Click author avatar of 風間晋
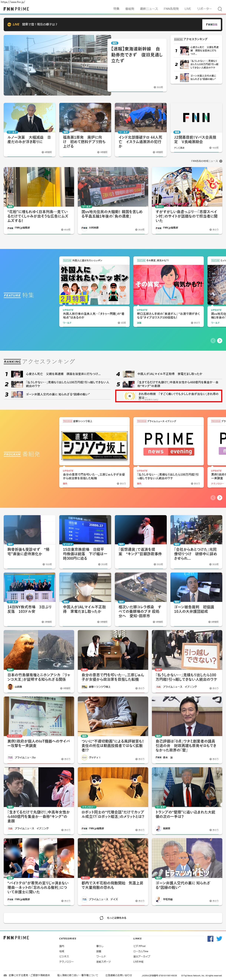Image resolution: width=226 pixels, height=980 pixels. [158, 828]
